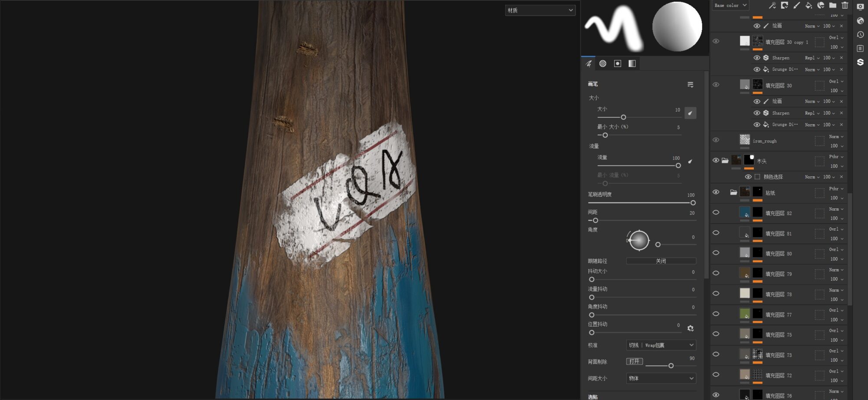This screenshot has width=868, height=400.
Task: Select the 填充图层 73 layer name
Action: pos(779,355)
